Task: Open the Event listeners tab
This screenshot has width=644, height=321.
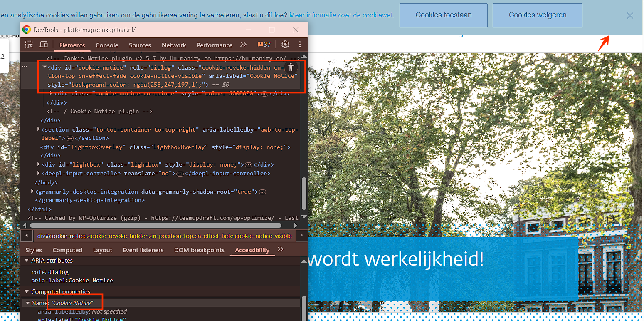Action: coord(143,250)
